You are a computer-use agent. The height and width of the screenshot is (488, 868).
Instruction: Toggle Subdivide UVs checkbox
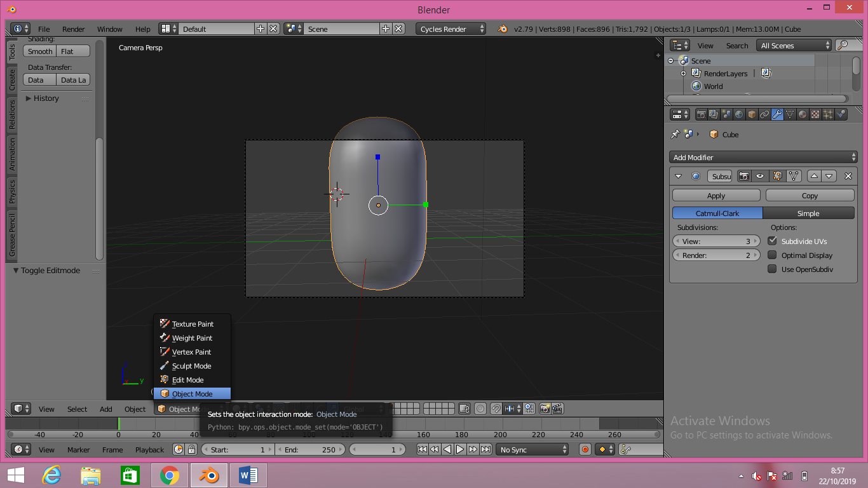coord(772,241)
